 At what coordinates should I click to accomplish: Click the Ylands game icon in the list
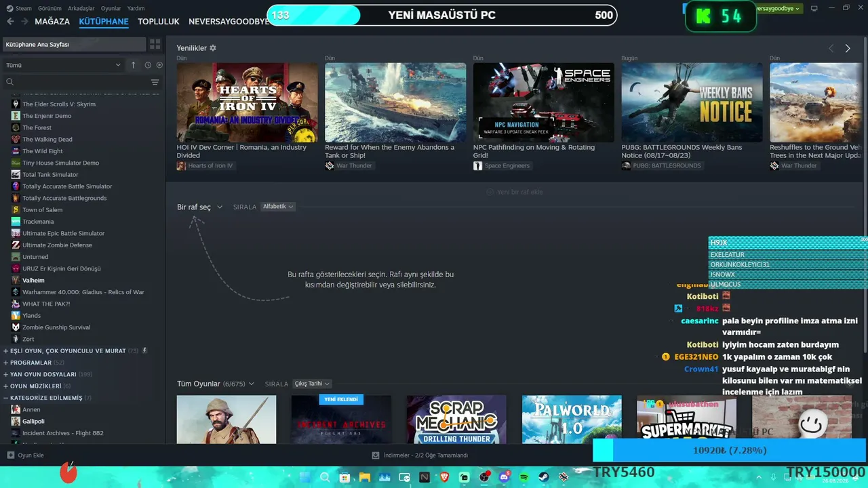click(x=16, y=315)
